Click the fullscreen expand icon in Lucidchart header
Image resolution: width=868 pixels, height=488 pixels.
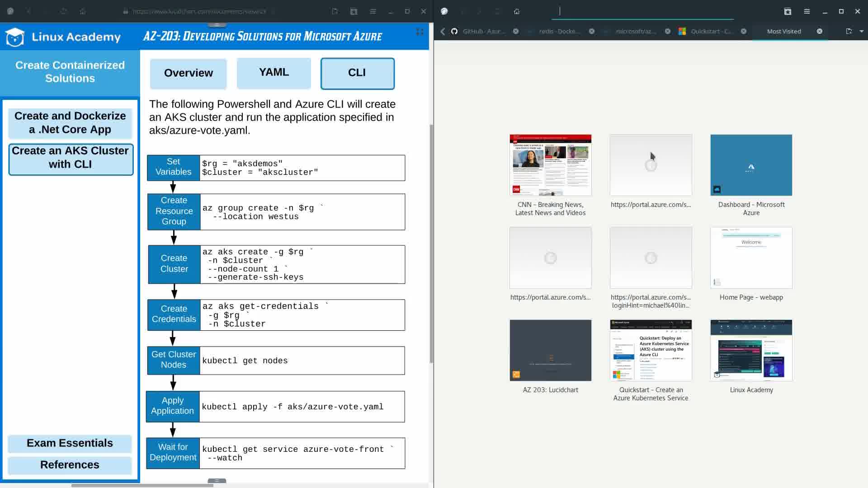tap(420, 32)
